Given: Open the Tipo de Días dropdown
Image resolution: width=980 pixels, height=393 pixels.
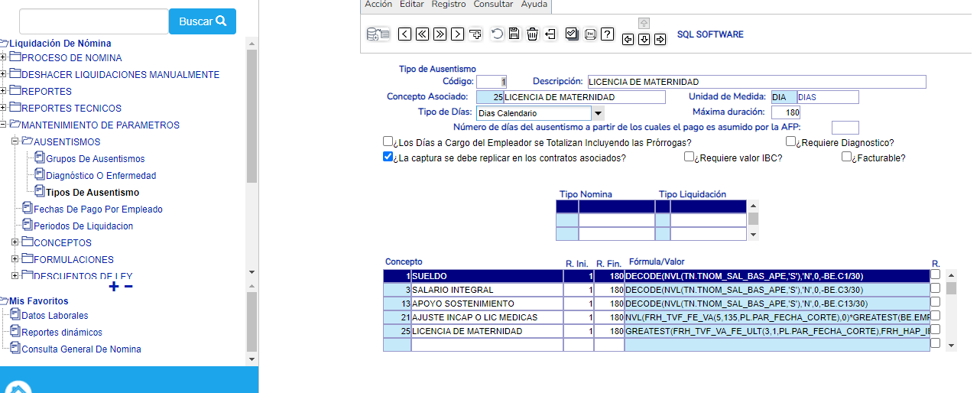Looking at the screenshot, I should (x=598, y=113).
